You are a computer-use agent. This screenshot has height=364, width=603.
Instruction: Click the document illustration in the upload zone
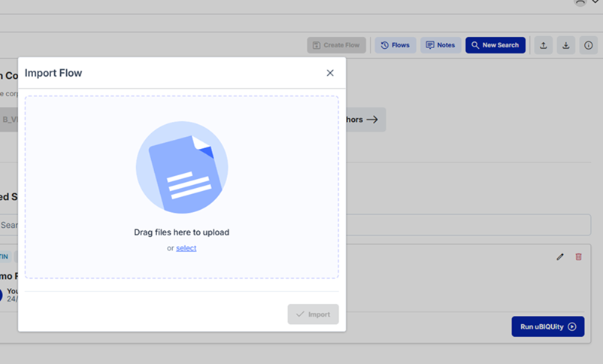point(182,167)
